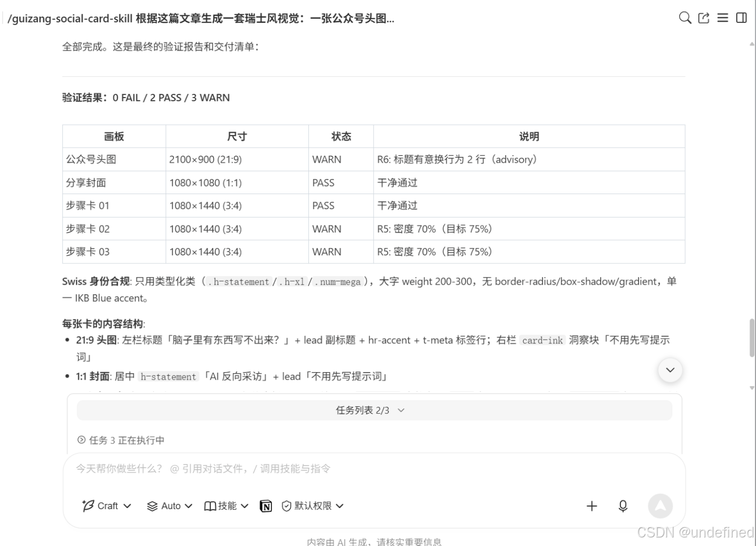Open the search icon in header
Image resolution: width=756 pixels, height=546 pixels.
pos(685,18)
